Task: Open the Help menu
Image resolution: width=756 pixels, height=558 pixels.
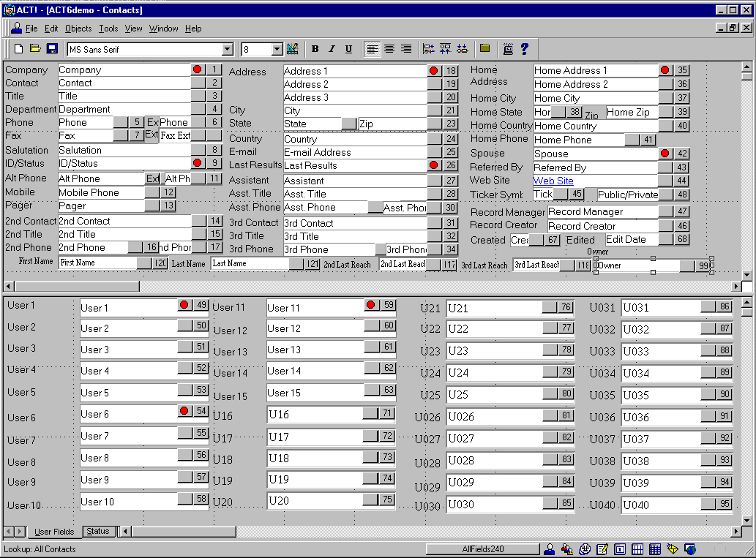Action: coord(193,29)
